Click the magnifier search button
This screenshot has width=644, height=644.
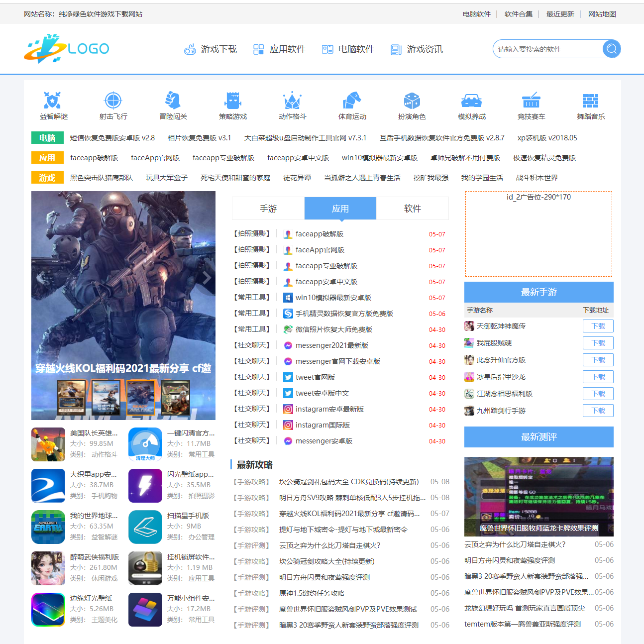(x=612, y=49)
